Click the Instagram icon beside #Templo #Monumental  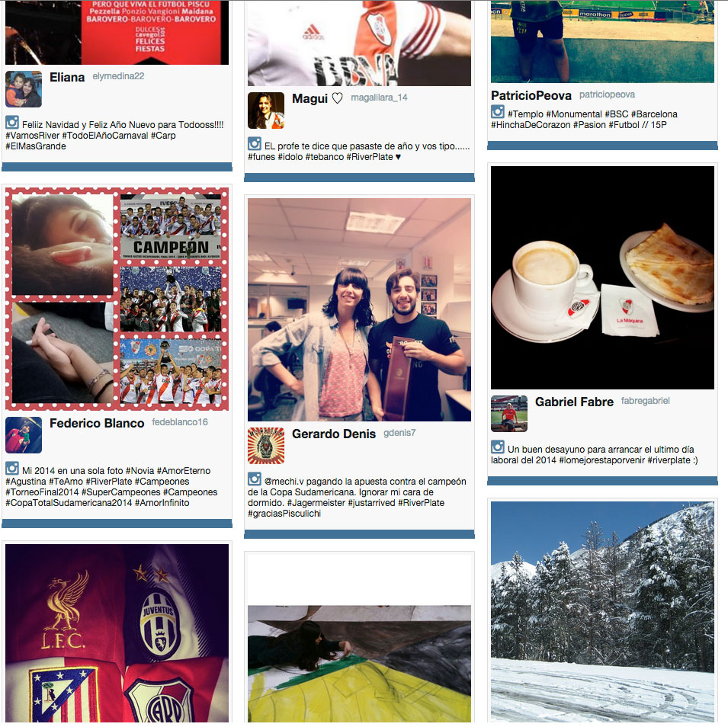[498, 112]
